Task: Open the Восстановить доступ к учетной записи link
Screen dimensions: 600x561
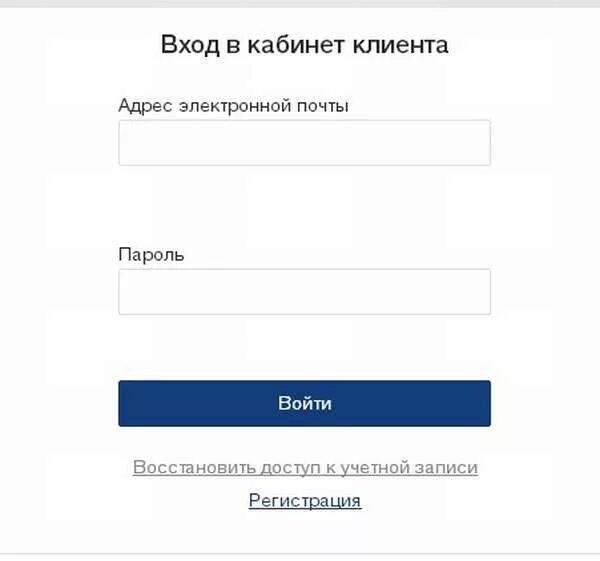Action: pos(305,468)
